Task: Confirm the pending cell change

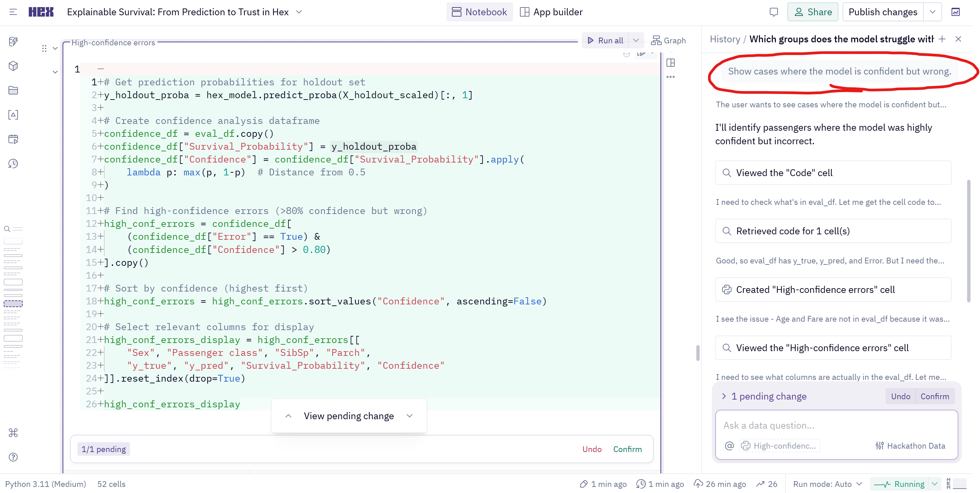Action: pyautogui.click(x=627, y=449)
